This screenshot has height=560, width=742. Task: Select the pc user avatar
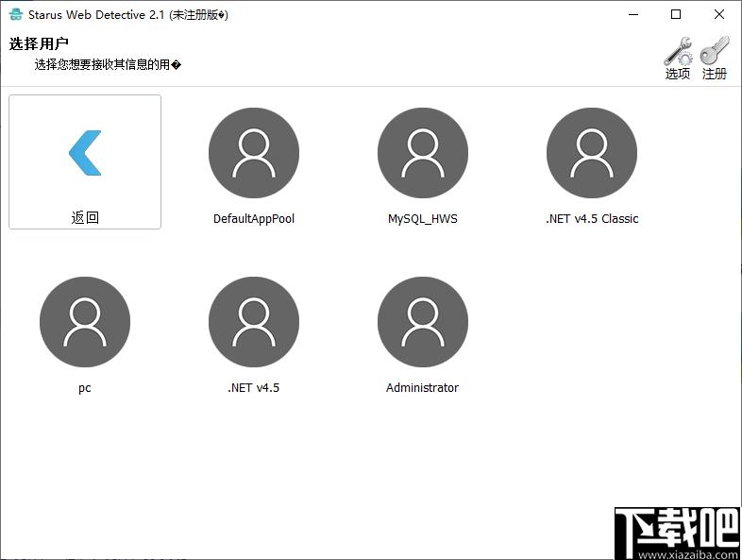(85, 323)
